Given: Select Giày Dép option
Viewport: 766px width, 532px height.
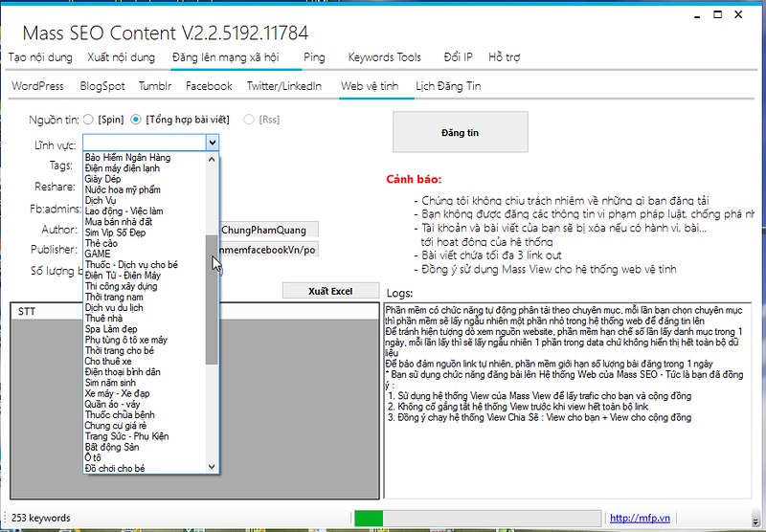Looking at the screenshot, I should point(102,179).
